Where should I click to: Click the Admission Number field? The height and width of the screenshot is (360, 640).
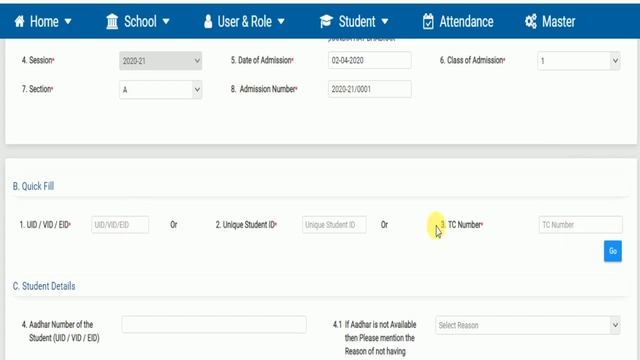click(369, 89)
